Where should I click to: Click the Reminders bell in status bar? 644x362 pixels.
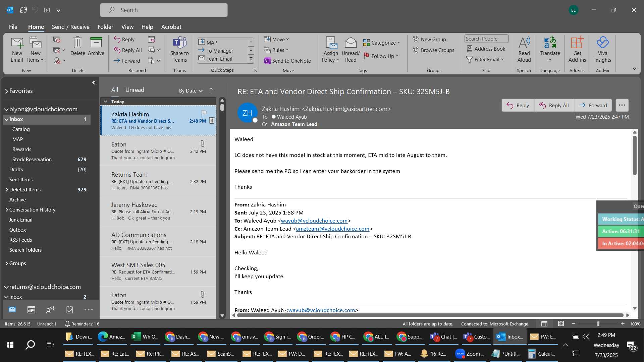tap(67, 324)
